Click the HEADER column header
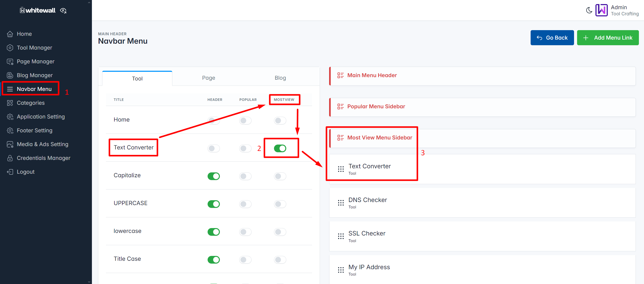Viewport: 644px width, 284px height. point(215,100)
